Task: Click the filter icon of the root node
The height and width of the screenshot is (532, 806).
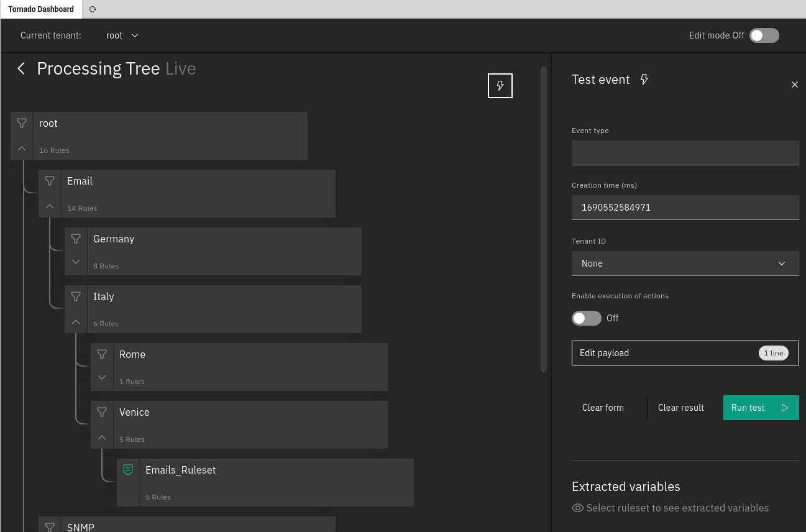Action: click(22, 123)
